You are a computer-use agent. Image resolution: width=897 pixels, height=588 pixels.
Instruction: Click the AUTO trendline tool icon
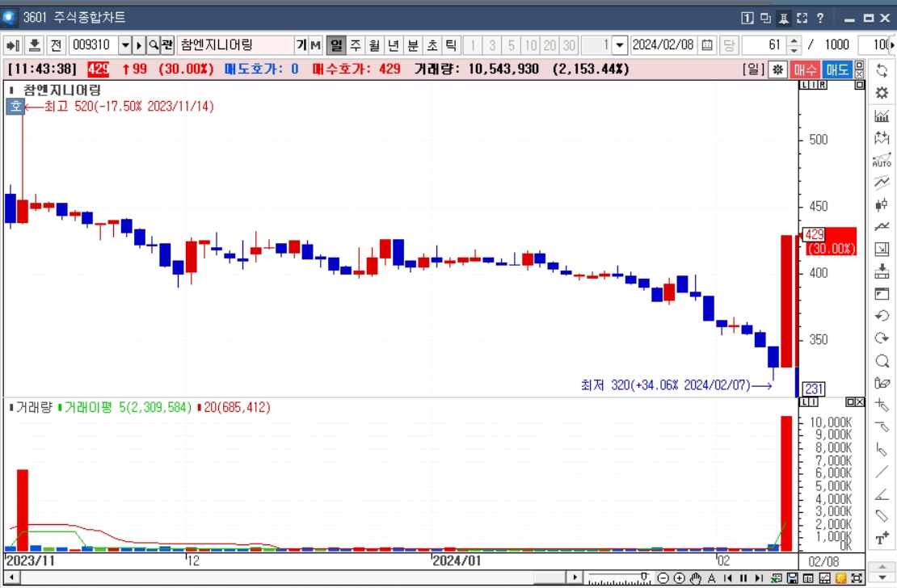pyautogui.click(x=882, y=160)
